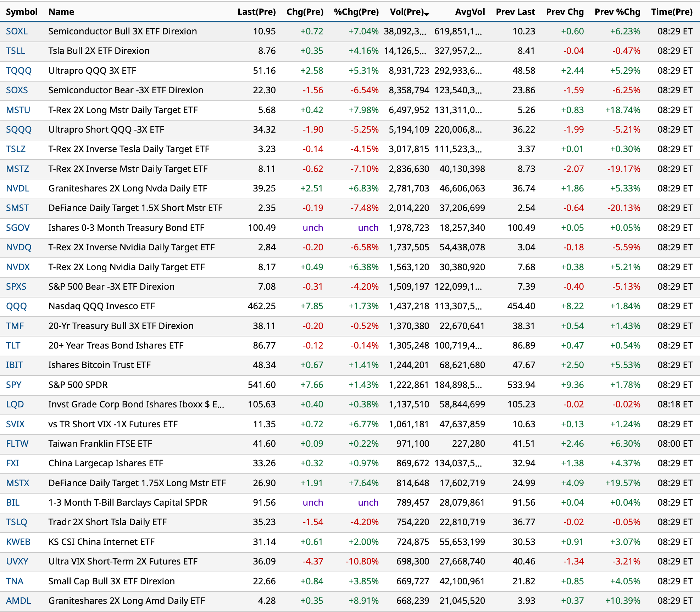Open the MSTU ticker link

[18, 110]
